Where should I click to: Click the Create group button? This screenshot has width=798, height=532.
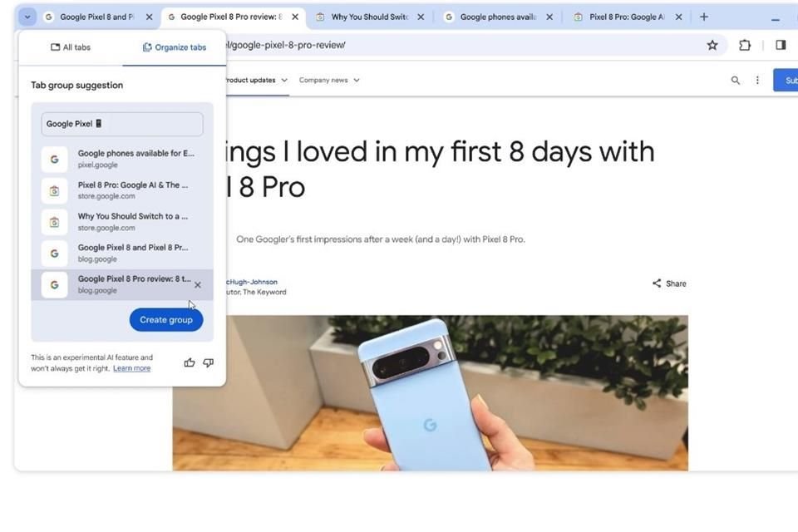(x=166, y=320)
